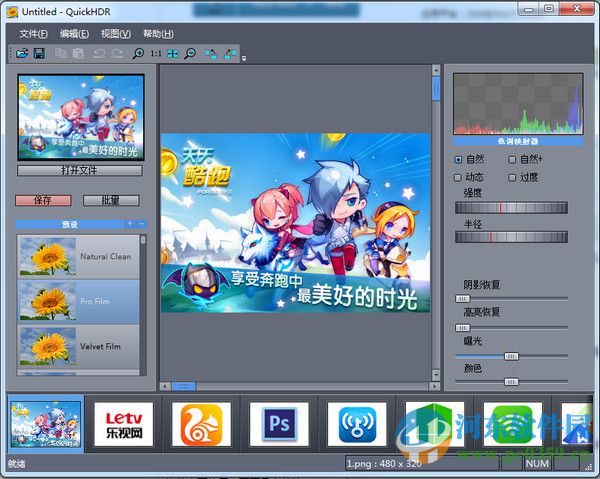
Task: Click status bar text 1.png : 480 x 320
Action: click(384, 464)
